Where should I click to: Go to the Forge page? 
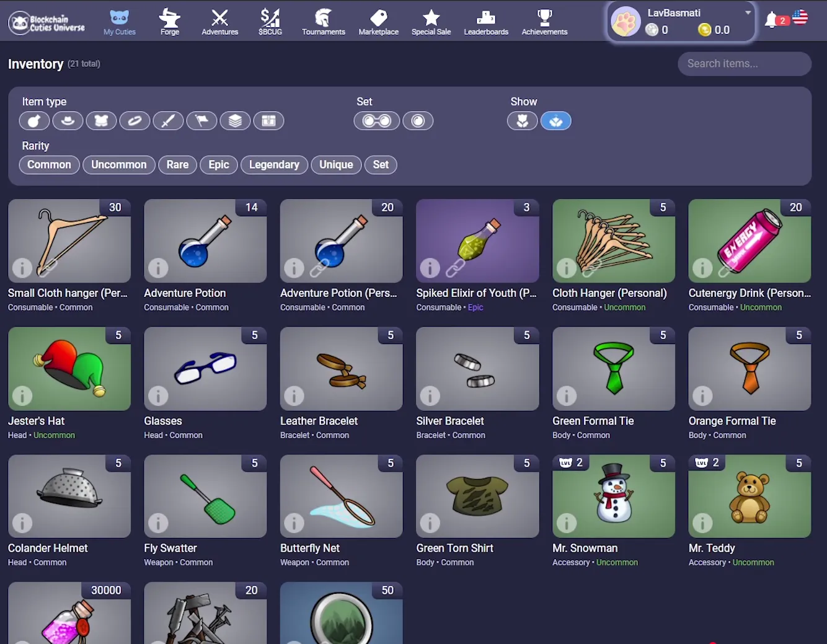pos(170,23)
